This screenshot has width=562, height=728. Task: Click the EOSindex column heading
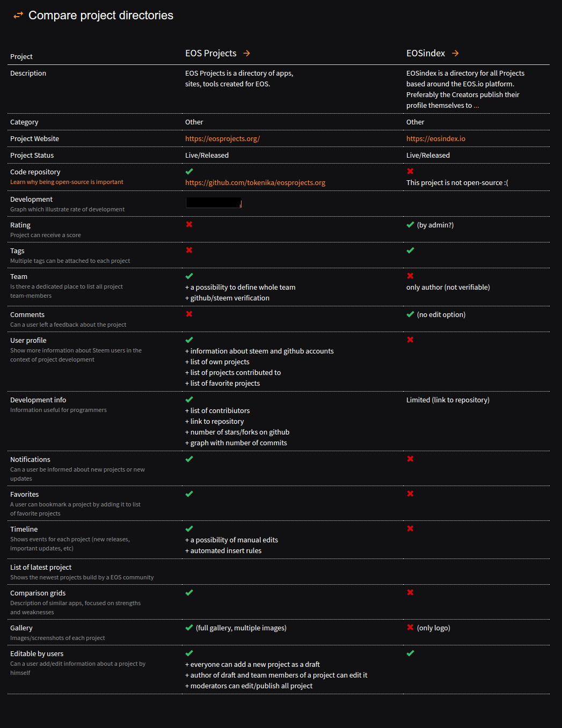click(x=426, y=53)
